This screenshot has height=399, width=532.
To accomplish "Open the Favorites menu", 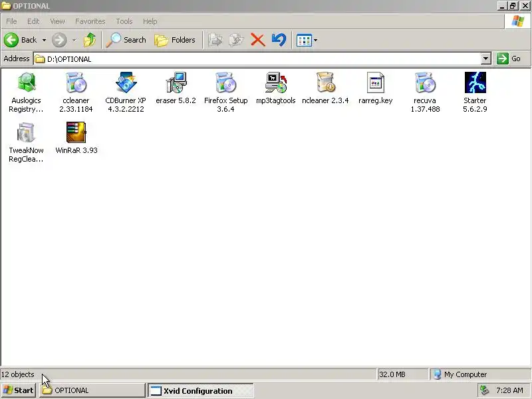I will point(90,21).
